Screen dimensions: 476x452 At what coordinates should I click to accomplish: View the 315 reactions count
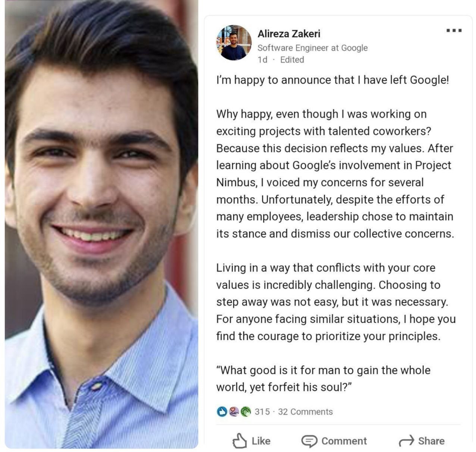[262, 412]
